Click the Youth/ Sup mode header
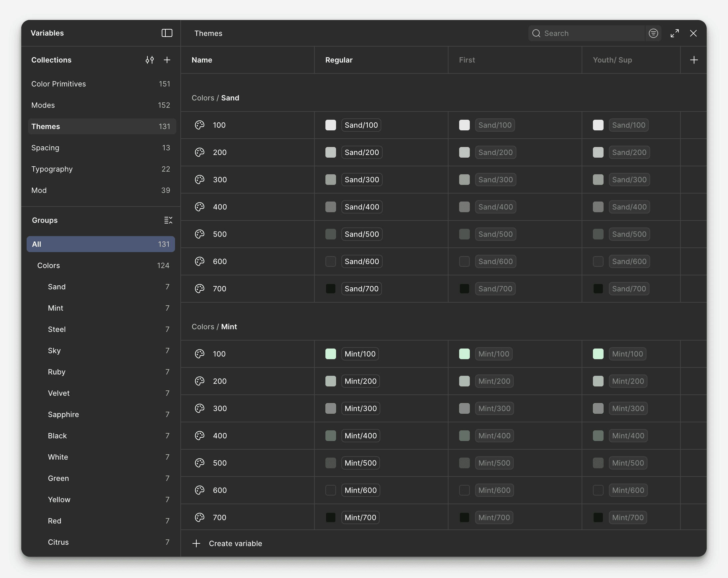The width and height of the screenshot is (728, 578). (612, 60)
